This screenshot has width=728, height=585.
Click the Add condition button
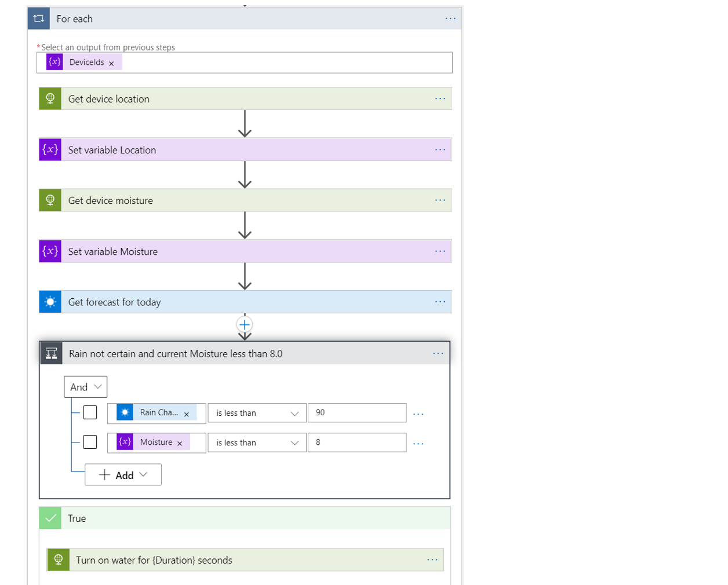[123, 475]
